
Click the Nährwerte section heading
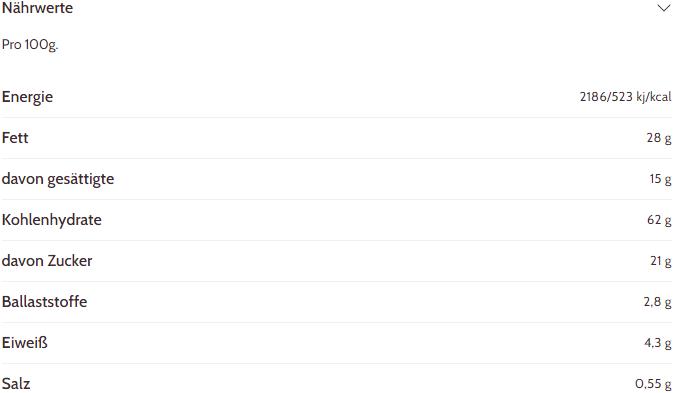point(37,8)
